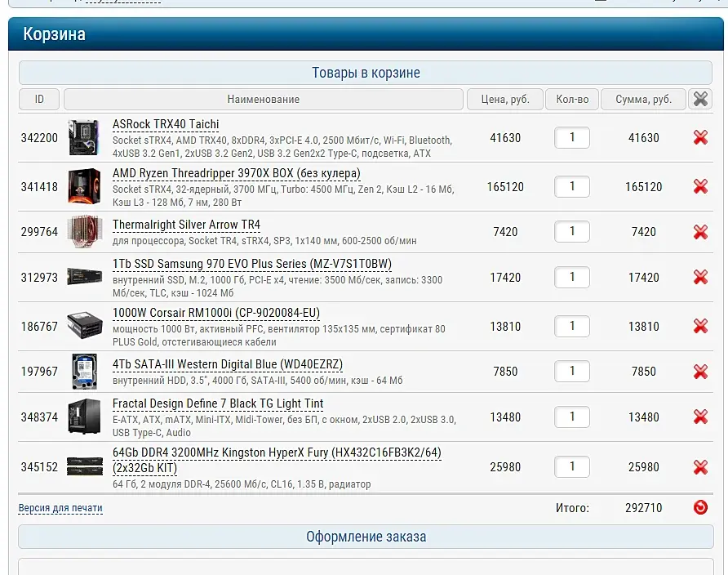The width and height of the screenshot is (728, 575).
Task: Remove Thermalright Silver Arrow TR4 cooler
Action: [x=700, y=232]
